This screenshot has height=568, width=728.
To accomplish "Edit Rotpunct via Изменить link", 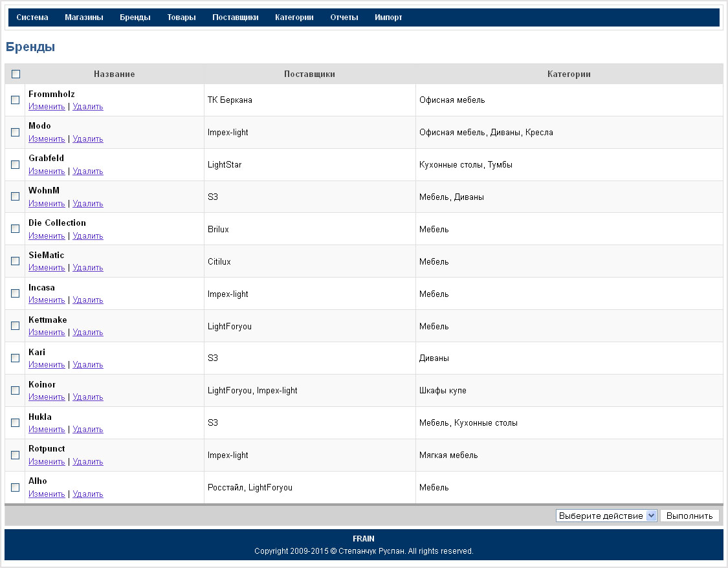I will coord(47,462).
